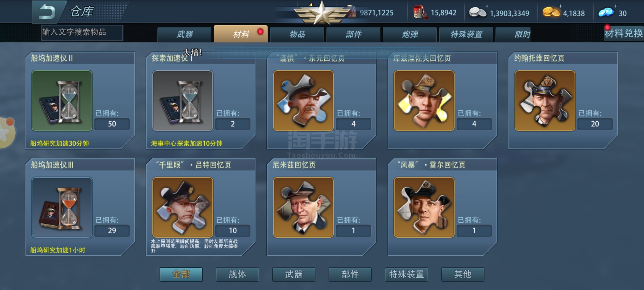Filter by 舰体 at the bottom
This screenshot has height=290, width=644.
(237, 274)
